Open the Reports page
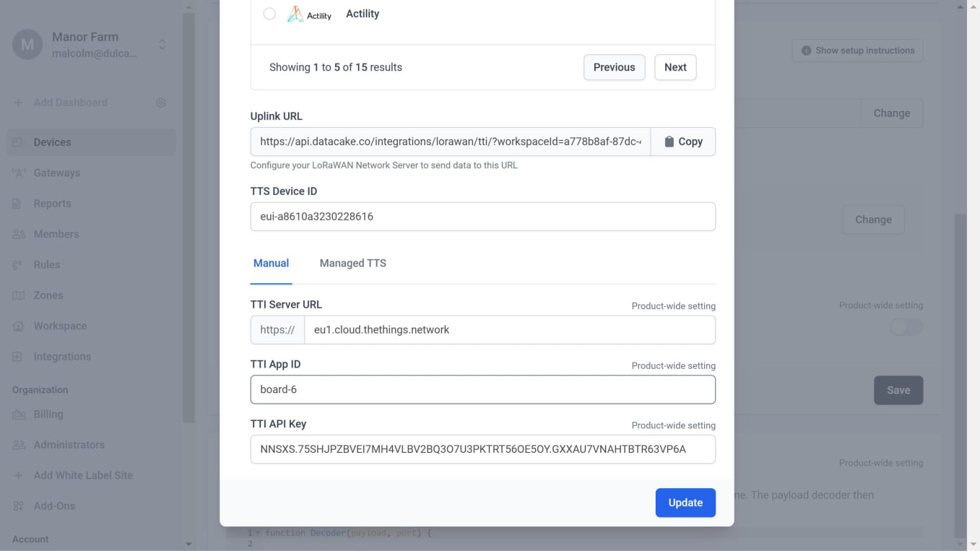The width and height of the screenshot is (980, 551). point(51,203)
